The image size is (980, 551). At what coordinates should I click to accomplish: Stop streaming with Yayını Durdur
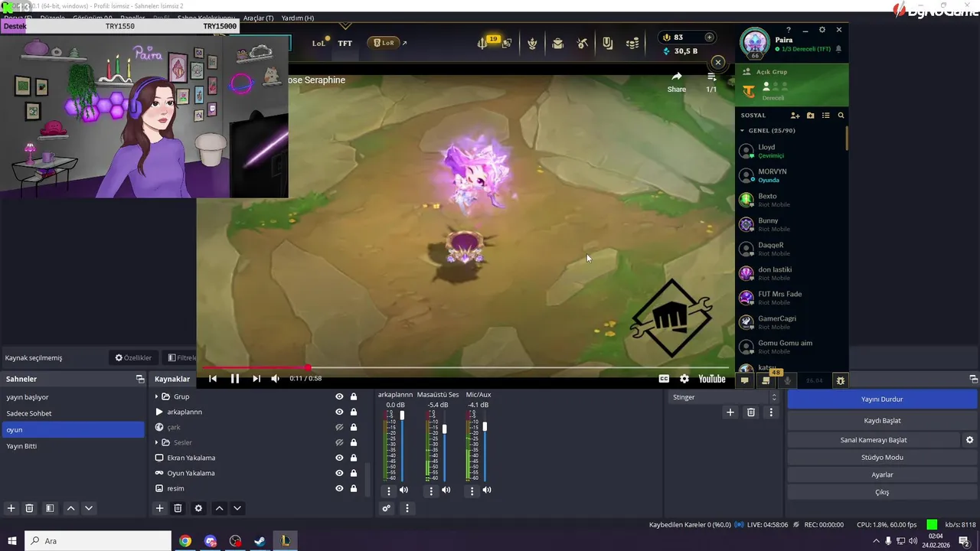tap(882, 399)
